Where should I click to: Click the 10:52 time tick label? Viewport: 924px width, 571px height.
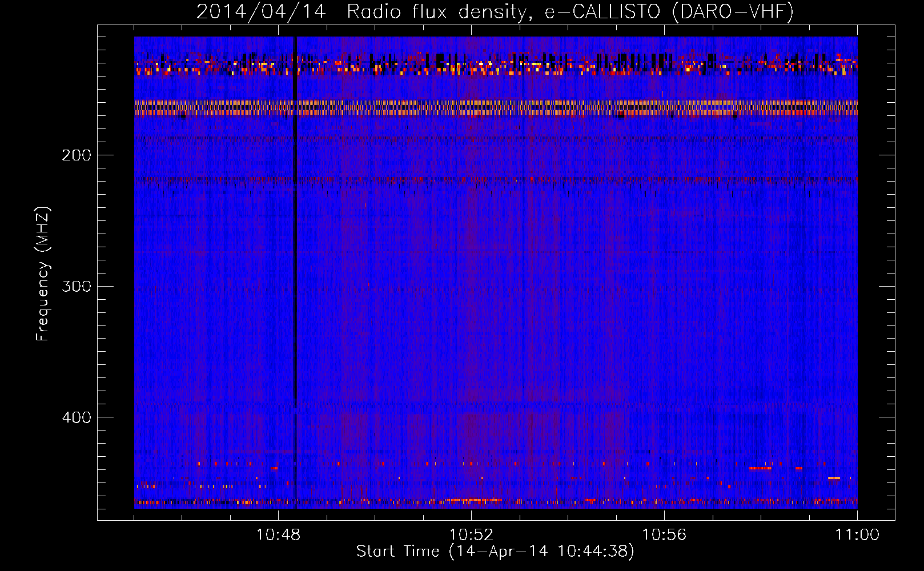click(471, 535)
